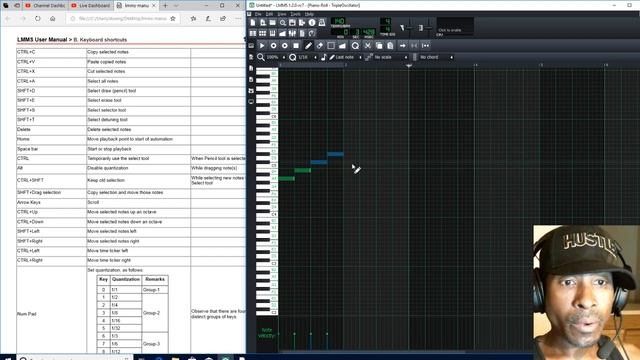
Task: Click the browser Refresh button
Action: (38, 18)
